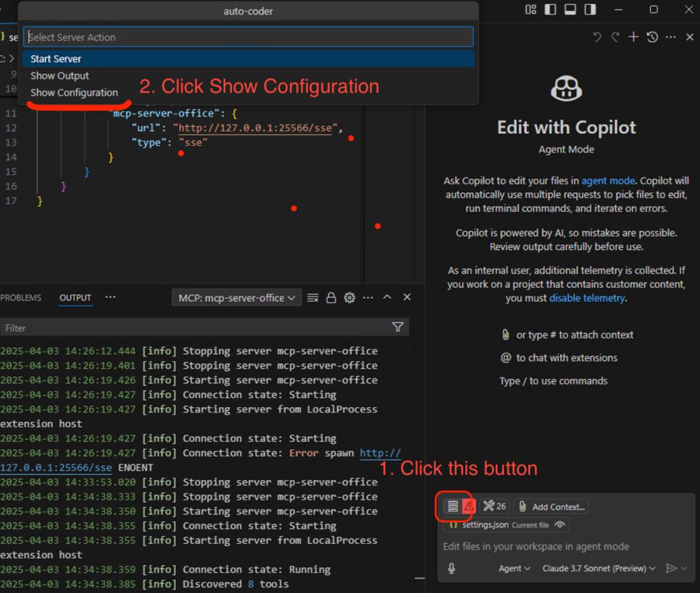
Task: Toggle output auto-scroll lock
Action: pos(331,297)
